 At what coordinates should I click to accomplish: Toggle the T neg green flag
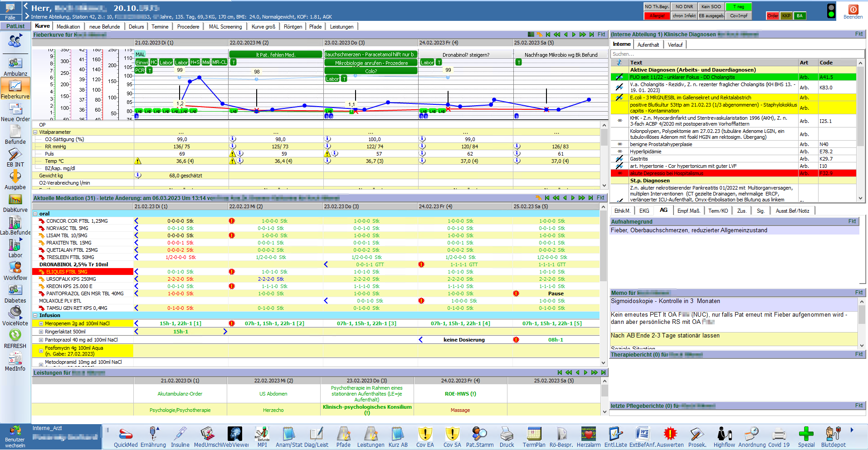click(x=738, y=7)
